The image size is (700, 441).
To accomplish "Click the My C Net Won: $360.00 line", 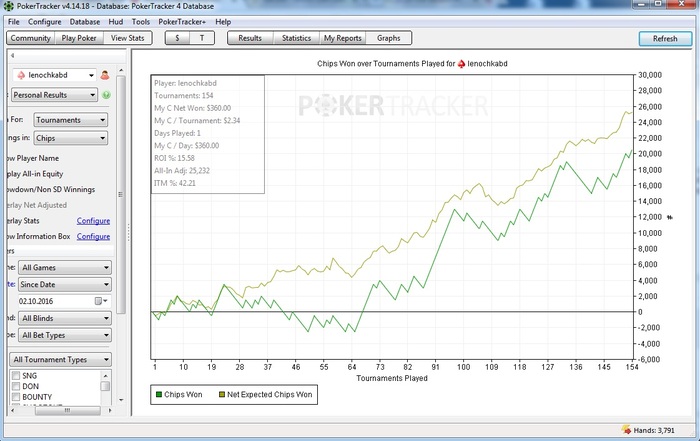I will [x=192, y=108].
